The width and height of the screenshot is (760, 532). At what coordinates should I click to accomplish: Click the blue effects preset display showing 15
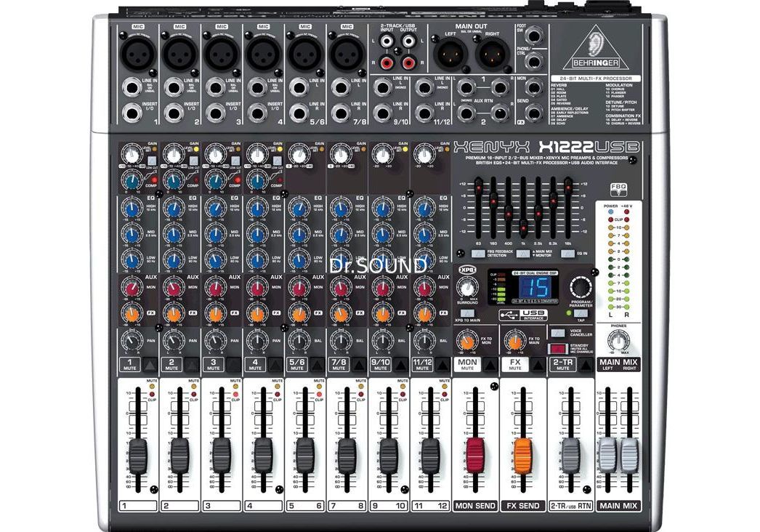538,286
